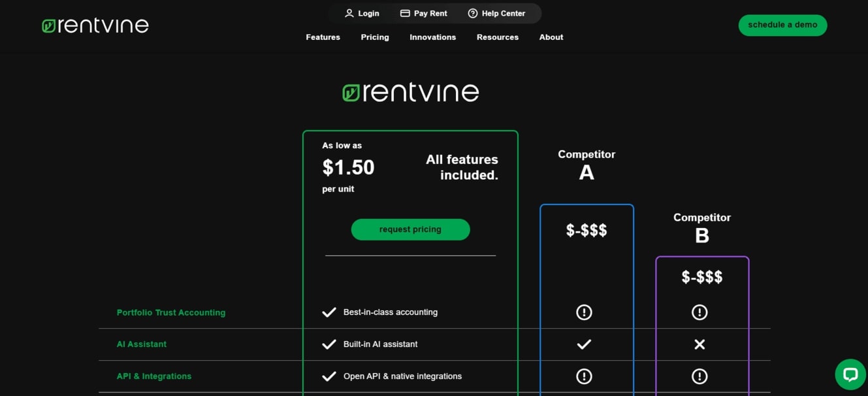This screenshot has height=396, width=868.
Task: Click the info icon for Competitor B API & Integrations
Action: (699, 376)
